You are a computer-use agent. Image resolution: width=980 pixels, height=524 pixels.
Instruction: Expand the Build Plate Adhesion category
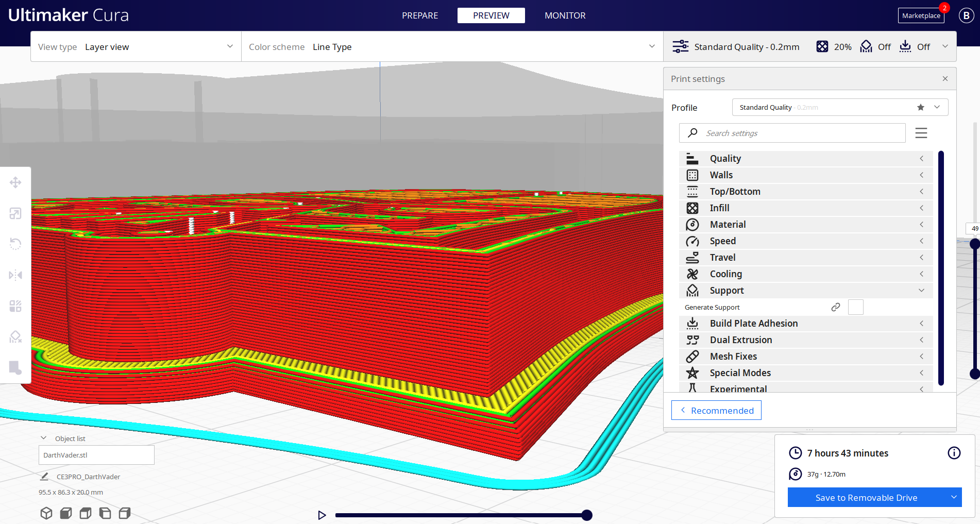(x=806, y=324)
